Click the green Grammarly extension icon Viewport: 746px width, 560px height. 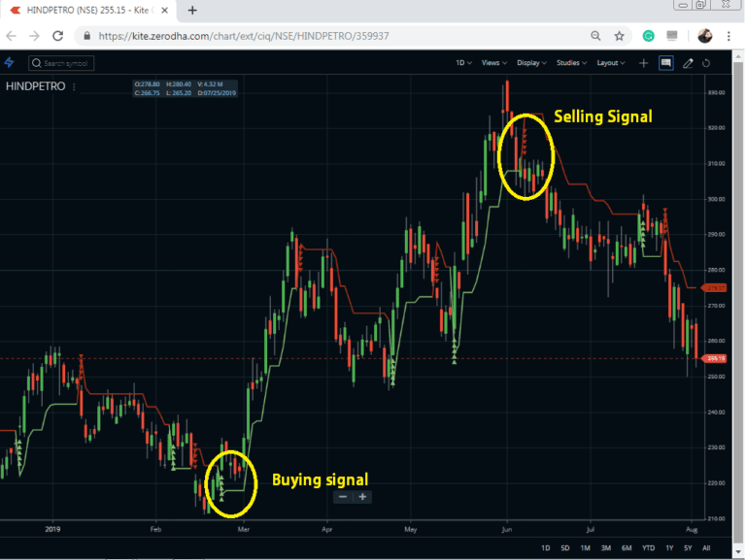(x=648, y=36)
